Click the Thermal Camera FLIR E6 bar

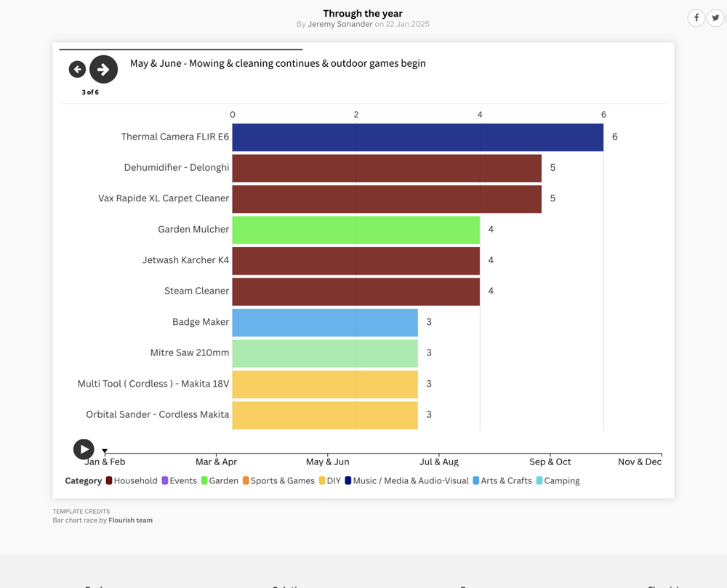pos(418,137)
